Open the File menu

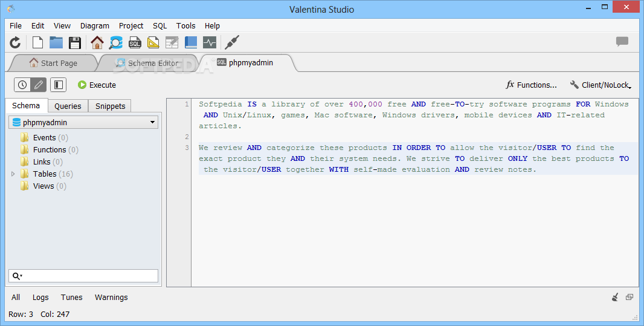(x=16, y=25)
